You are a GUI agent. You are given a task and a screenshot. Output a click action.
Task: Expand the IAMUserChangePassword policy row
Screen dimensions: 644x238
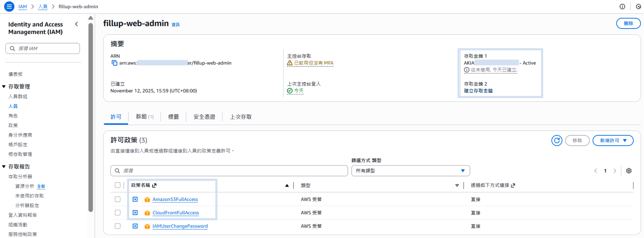coord(135,226)
